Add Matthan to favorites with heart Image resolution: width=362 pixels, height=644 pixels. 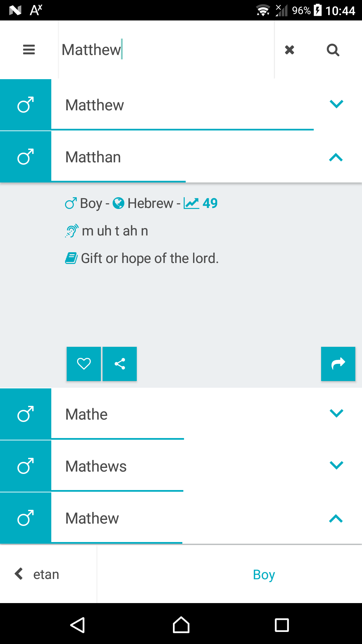click(84, 364)
